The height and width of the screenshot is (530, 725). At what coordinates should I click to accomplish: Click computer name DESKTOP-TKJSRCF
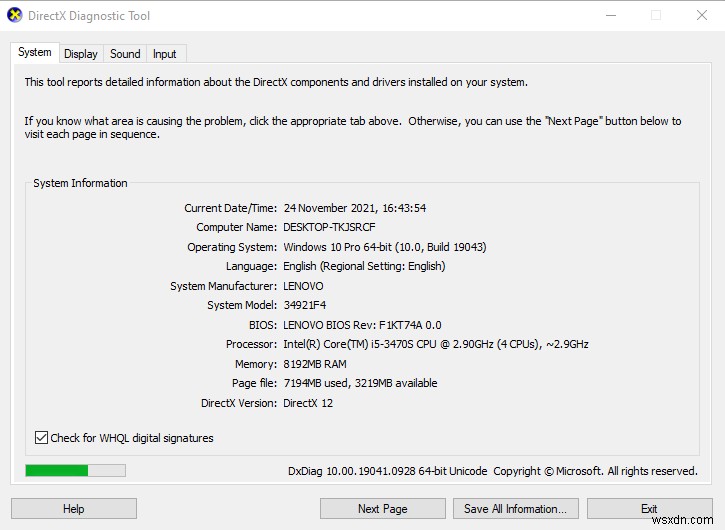point(329,227)
